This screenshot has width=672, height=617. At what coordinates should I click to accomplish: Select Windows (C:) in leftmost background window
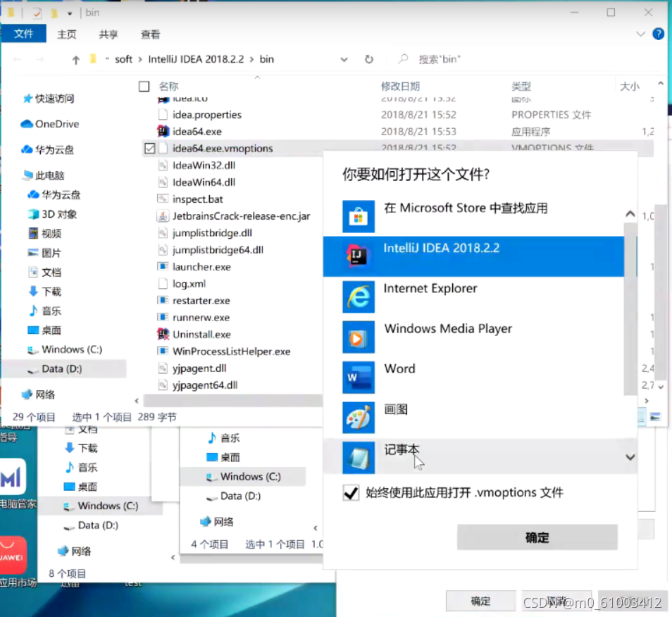pyautogui.click(x=108, y=506)
